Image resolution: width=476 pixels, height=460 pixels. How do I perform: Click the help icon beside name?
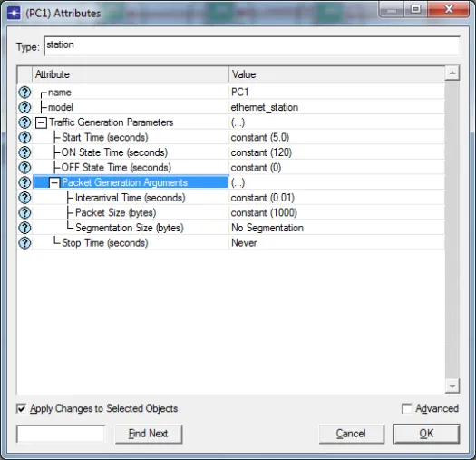click(x=24, y=92)
